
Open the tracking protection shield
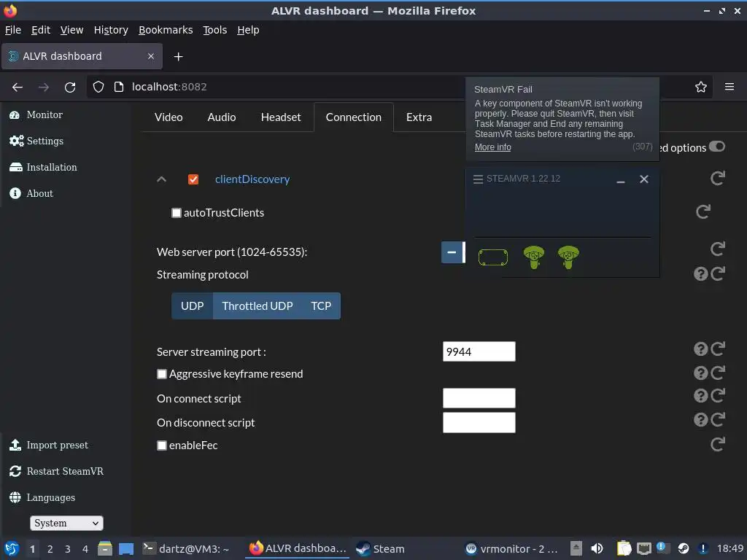pyautogui.click(x=98, y=87)
